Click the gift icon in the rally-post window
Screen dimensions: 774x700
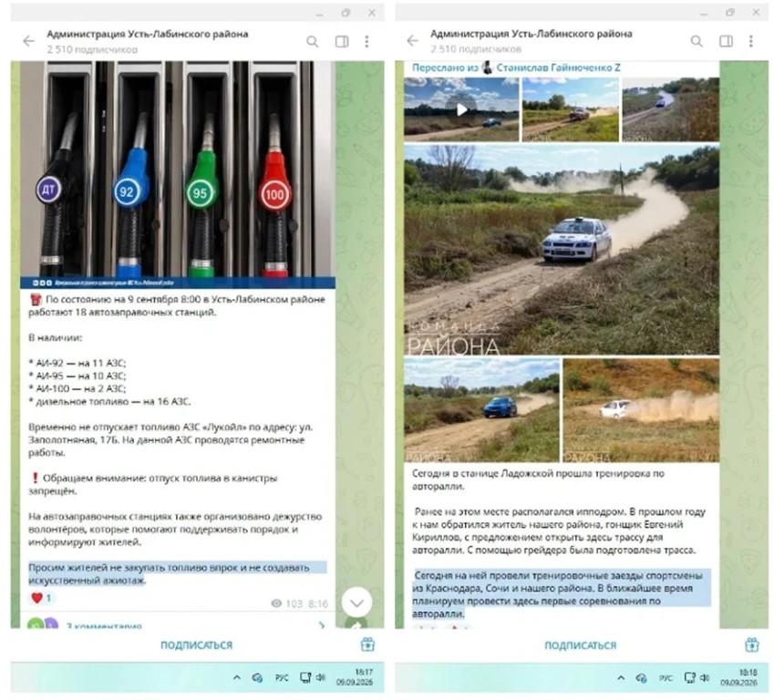751,644
